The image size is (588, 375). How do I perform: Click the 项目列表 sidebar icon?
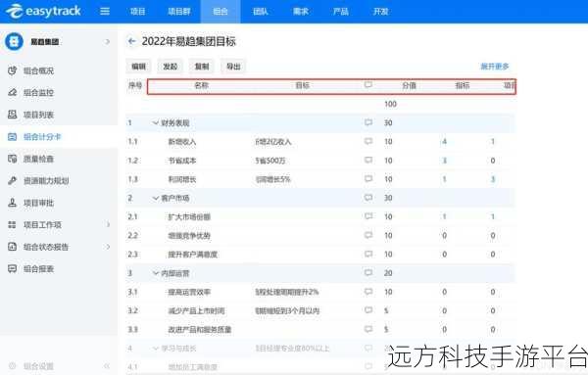[x=13, y=115]
